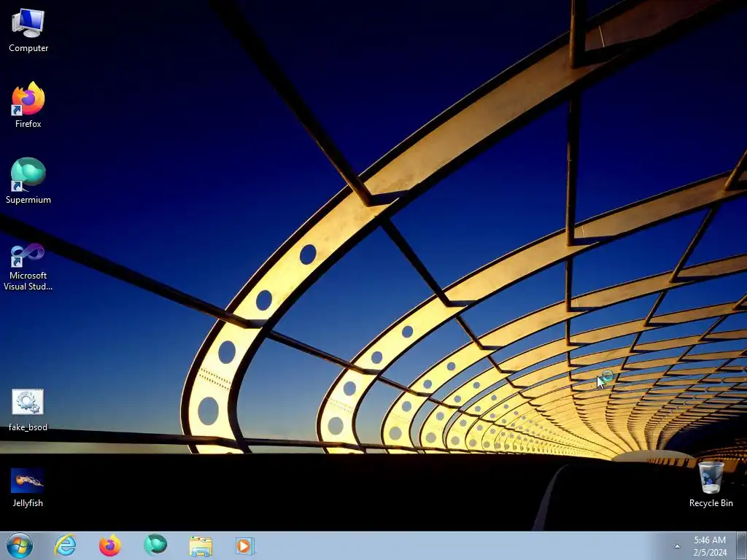
Task: Launch Internet Explorer from taskbar
Action: [x=65, y=545]
